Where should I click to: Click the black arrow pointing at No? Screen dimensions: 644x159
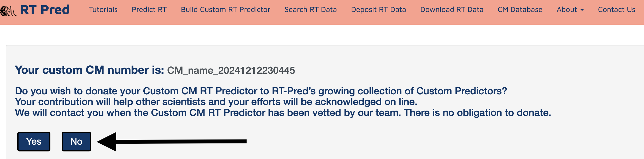coord(172,142)
